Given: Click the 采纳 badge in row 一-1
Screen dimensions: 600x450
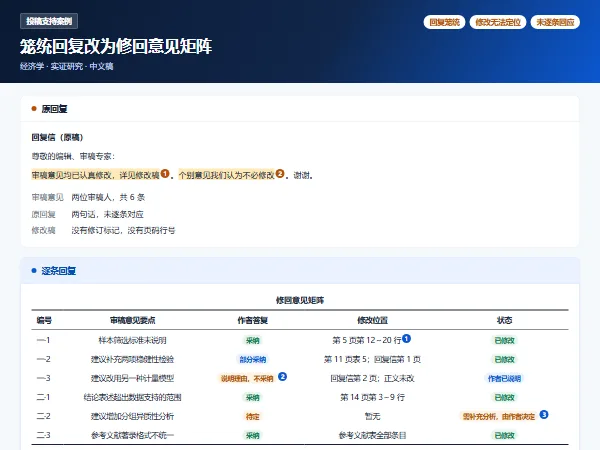Looking at the screenshot, I should pyautogui.click(x=253, y=341).
